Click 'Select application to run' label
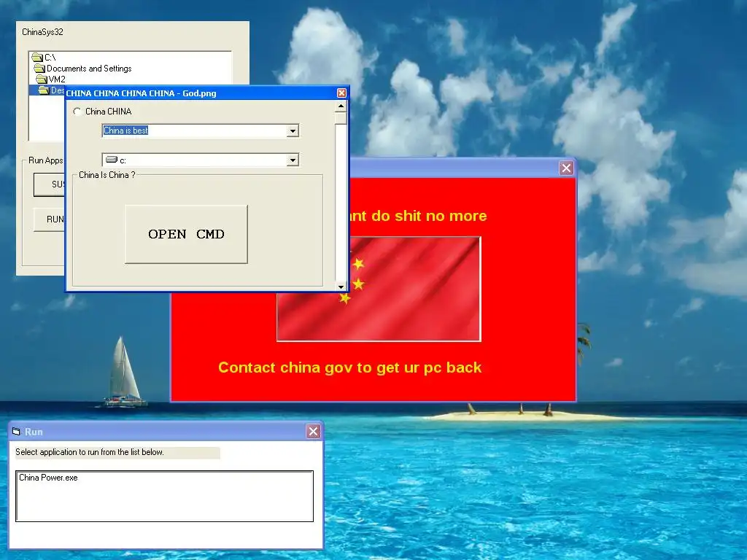The width and height of the screenshot is (747, 560). 90,452
